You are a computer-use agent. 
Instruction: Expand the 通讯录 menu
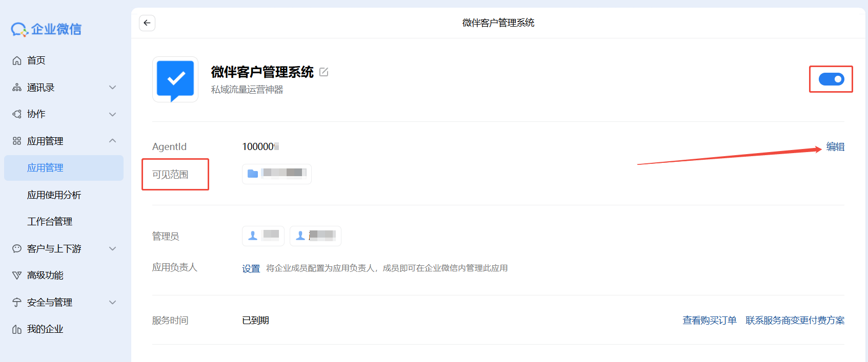(64, 88)
